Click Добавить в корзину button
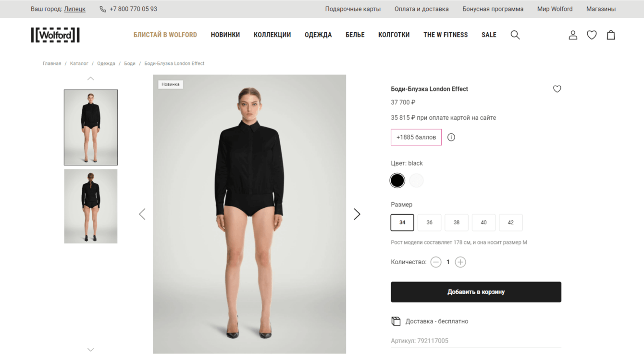644x359 pixels. tap(476, 292)
